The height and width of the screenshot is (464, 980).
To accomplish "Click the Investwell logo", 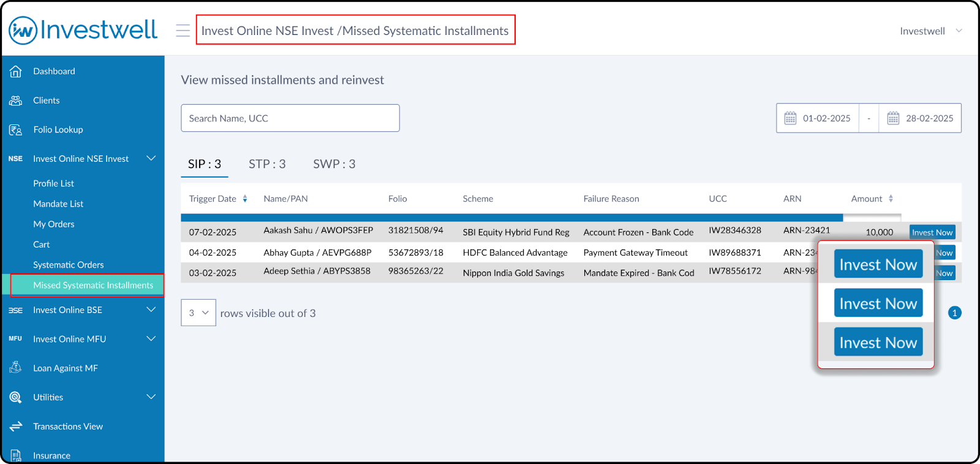I will 83,29.
